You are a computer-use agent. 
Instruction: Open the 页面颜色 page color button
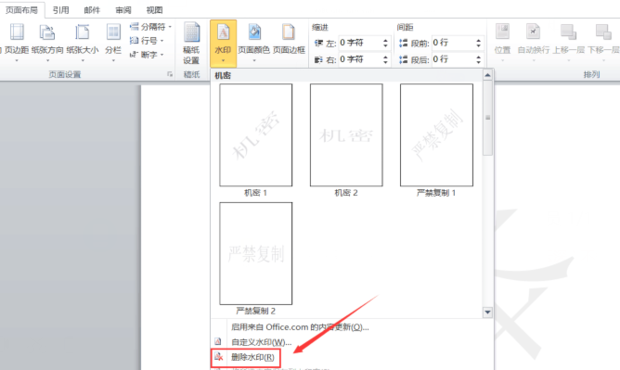[254, 43]
